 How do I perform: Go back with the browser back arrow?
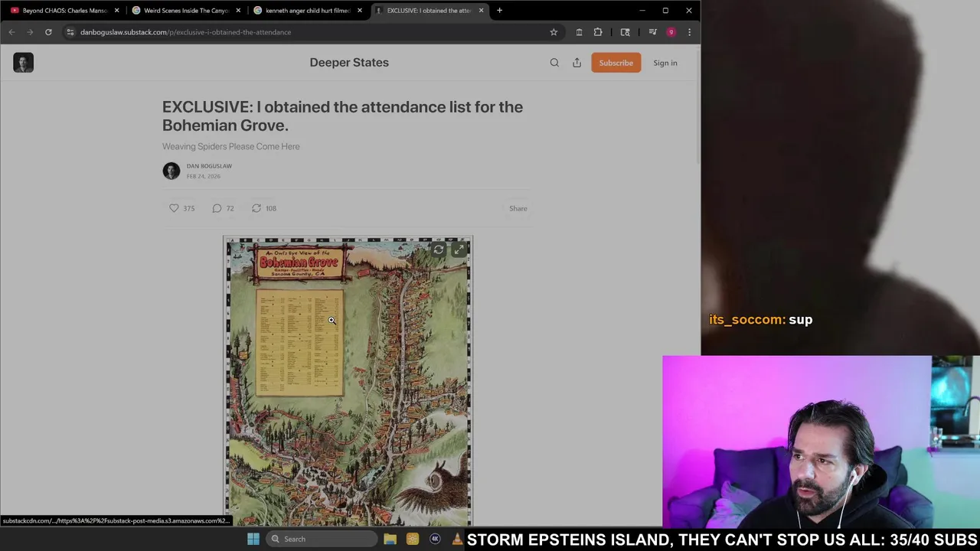[11, 32]
